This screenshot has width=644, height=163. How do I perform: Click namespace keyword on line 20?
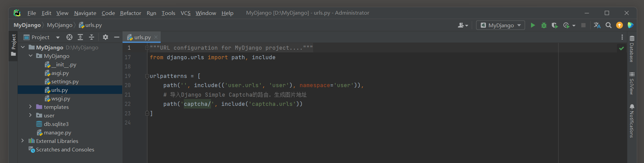click(x=315, y=85)
